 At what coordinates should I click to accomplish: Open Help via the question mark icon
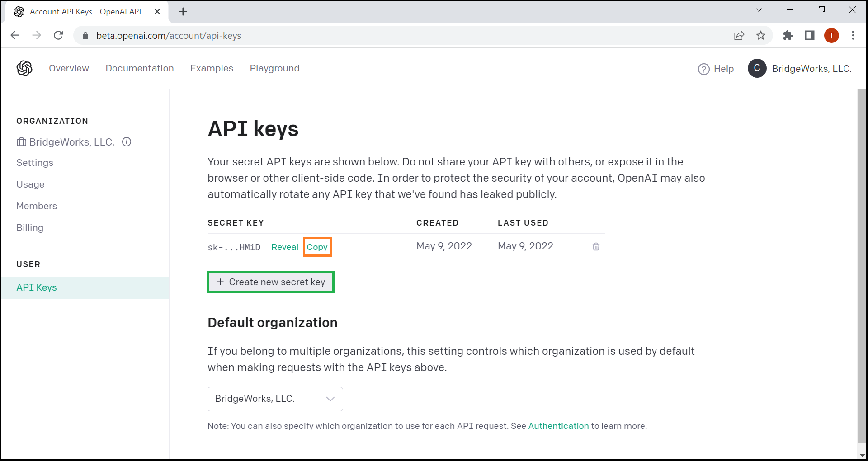[x=703, y=69]
